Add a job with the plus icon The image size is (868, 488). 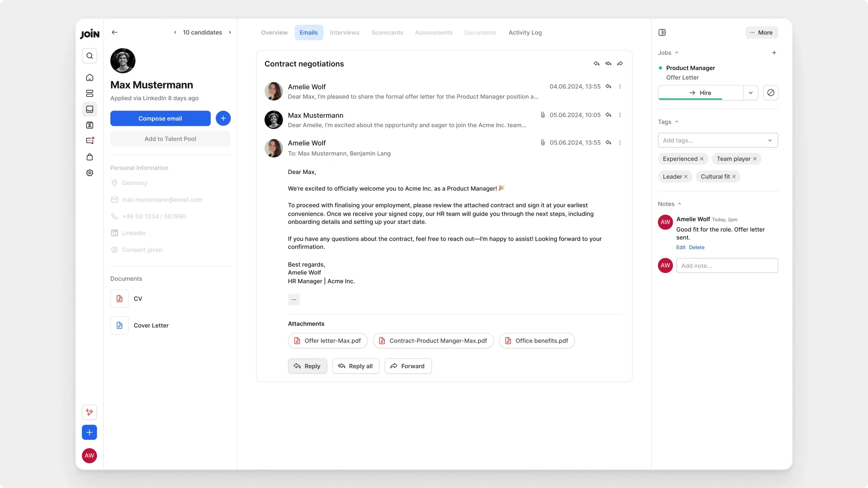coord(774,53)
